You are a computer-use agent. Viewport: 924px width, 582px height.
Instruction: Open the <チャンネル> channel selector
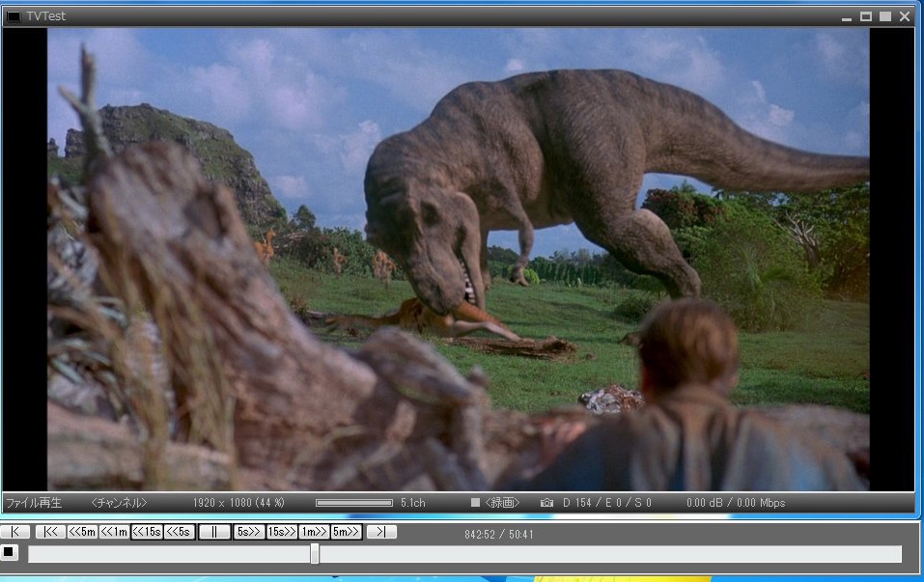tap(119, 503)
